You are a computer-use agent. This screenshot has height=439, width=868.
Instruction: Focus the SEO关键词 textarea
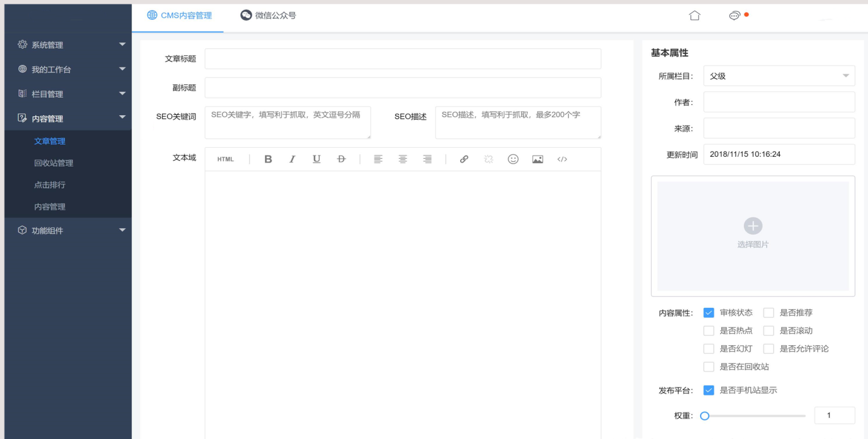click(x=288, y=123)
